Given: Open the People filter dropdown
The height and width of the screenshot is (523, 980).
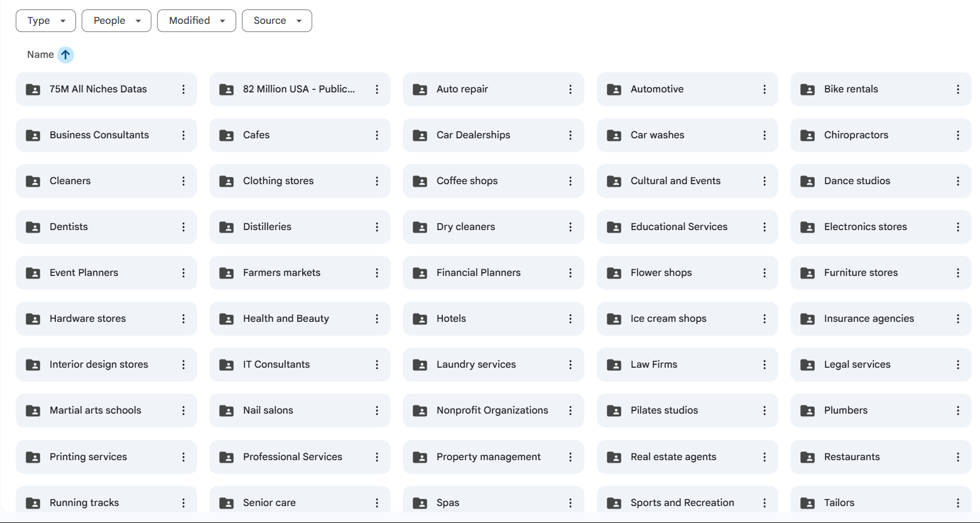Looking at the screenshot, I should pyautogui.click(x=116, y=21).
